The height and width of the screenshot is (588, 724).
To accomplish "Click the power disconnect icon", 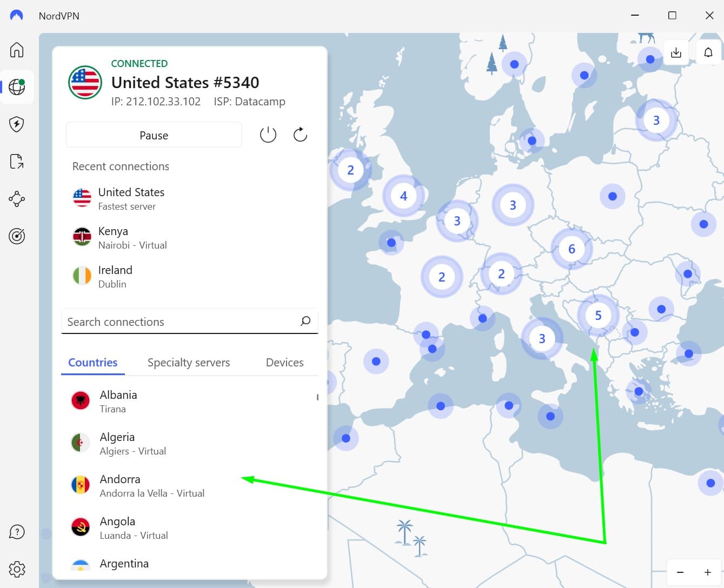I will click(x=268, y=135).
